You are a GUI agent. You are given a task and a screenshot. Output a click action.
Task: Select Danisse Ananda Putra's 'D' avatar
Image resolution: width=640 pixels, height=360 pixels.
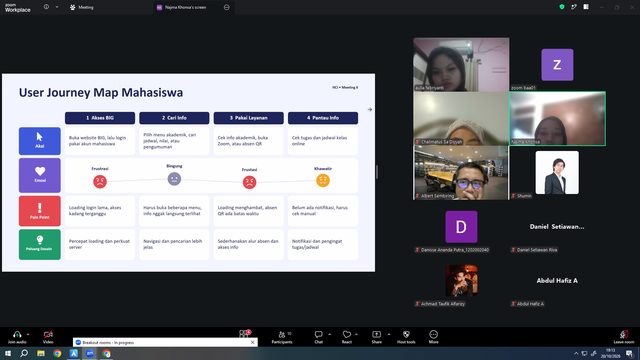461,227
